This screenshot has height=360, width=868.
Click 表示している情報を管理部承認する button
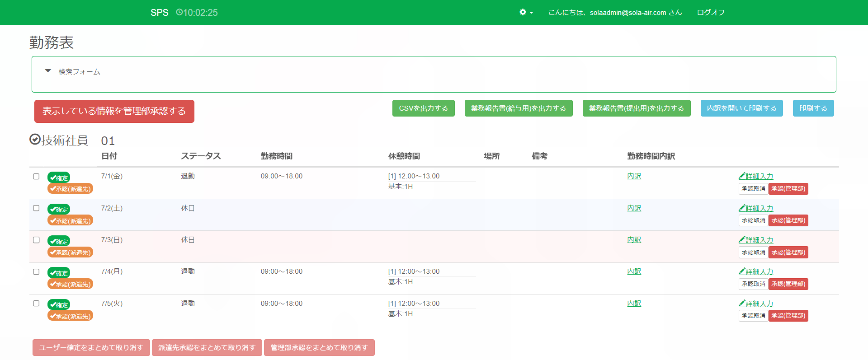(x=114, y=111)
